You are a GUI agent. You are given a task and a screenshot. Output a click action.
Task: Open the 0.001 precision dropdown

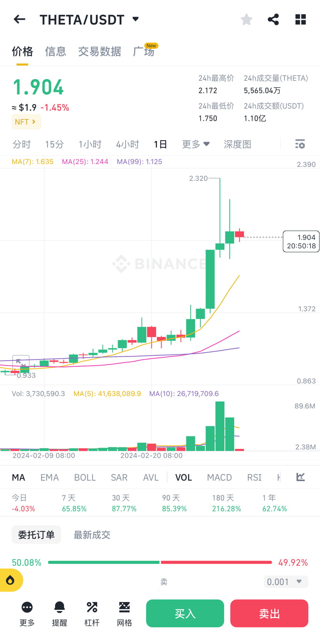[286, 582]
